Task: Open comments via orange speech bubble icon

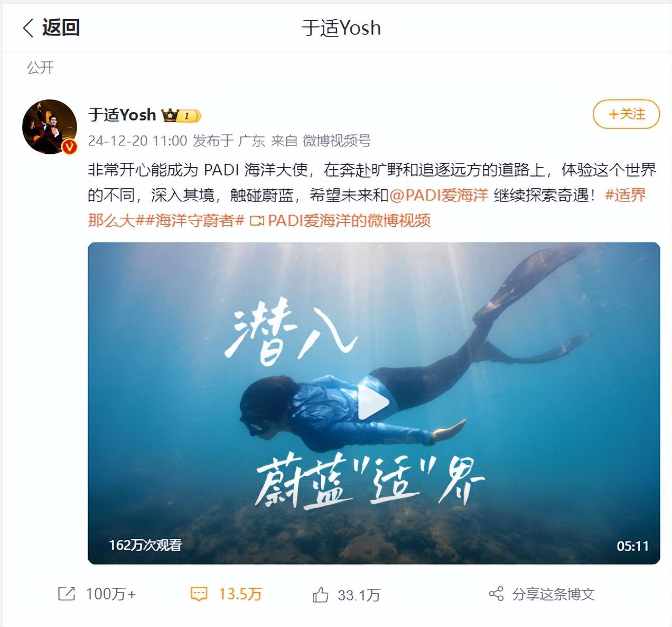Action: click(199, 594)
